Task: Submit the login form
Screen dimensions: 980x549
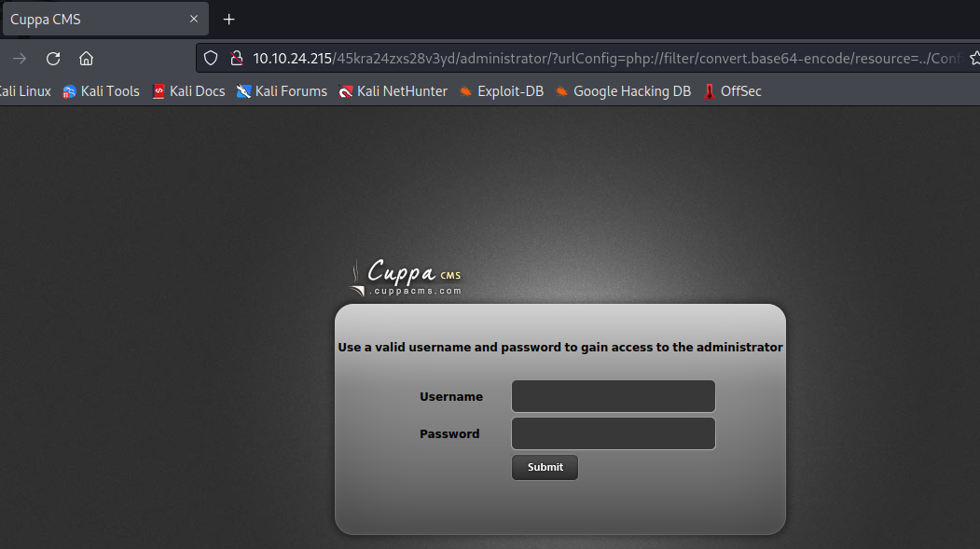Action: 545,467
